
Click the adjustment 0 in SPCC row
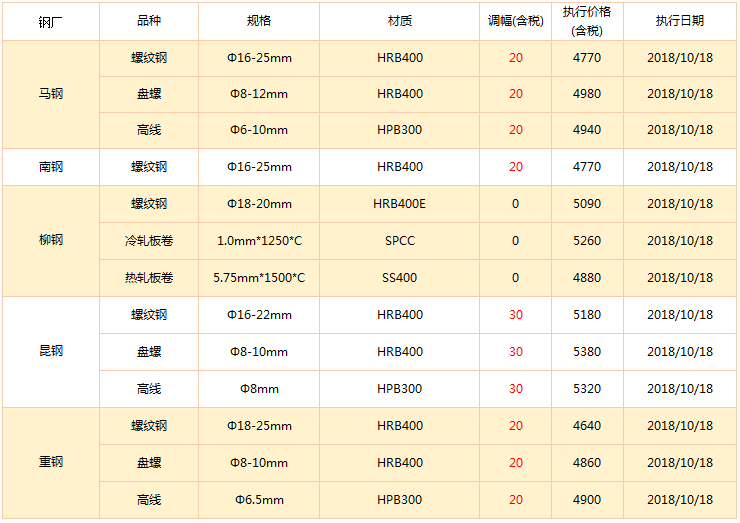coord(515,241)
